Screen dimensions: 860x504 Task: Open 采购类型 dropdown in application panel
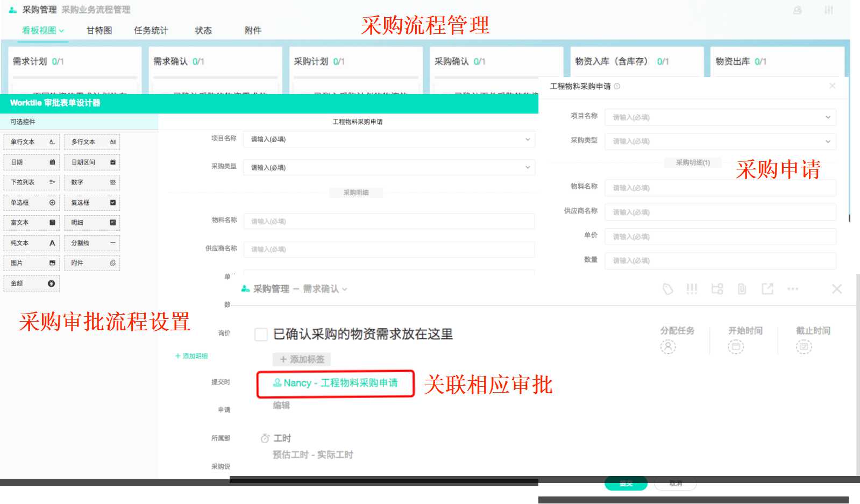[x=720, y=141]
